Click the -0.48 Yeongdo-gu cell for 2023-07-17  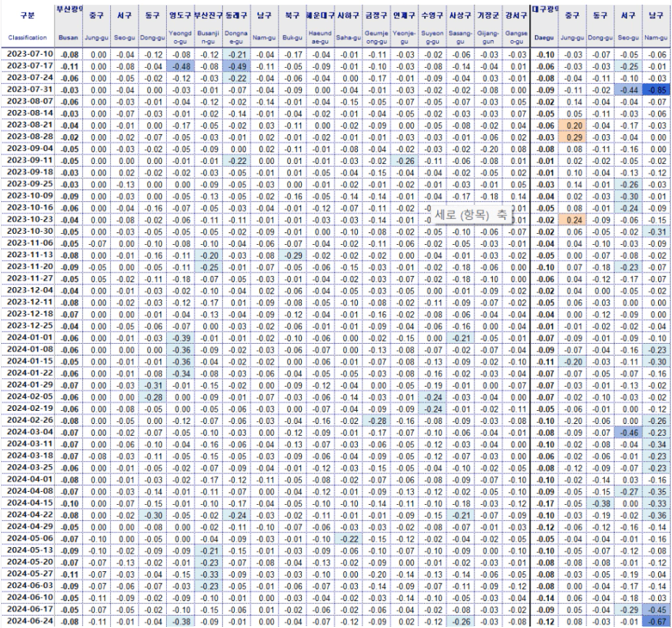point(180,66)
